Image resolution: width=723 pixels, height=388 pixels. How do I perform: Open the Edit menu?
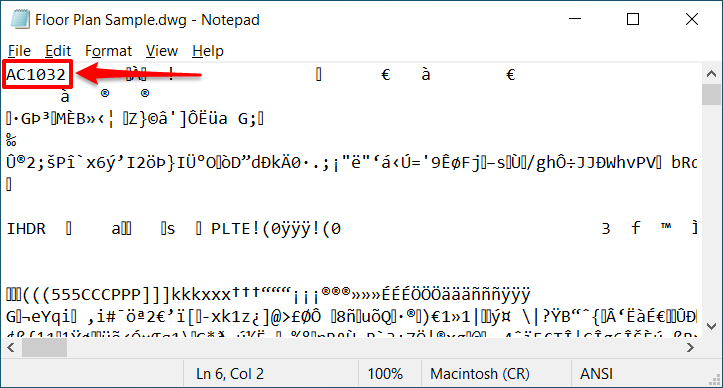coord(58,51)
